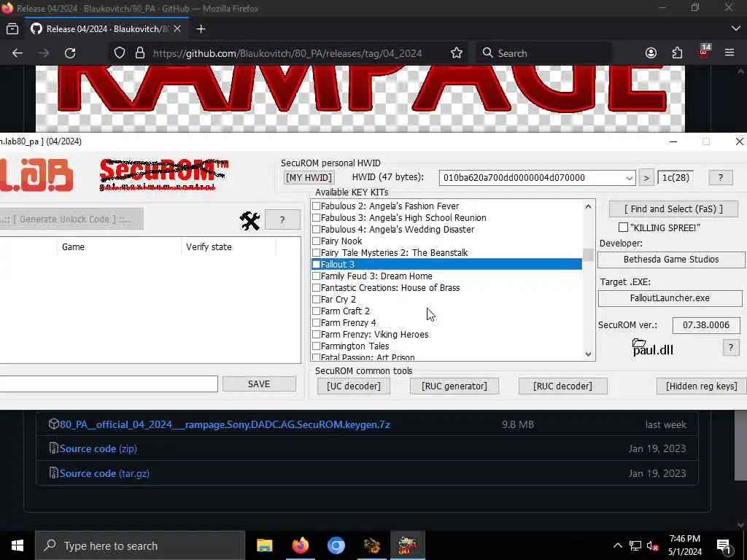Open Firefox View icon
The image size is (747, 560).
pyautogui.click(x=12, y=29)
